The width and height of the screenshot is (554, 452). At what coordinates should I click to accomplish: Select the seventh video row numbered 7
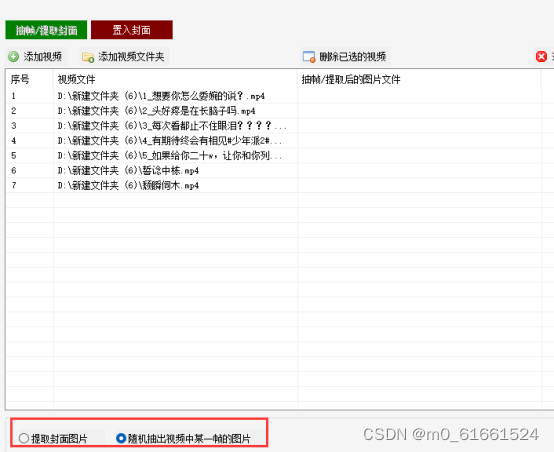pyautogui.click(x=273, y=185)
